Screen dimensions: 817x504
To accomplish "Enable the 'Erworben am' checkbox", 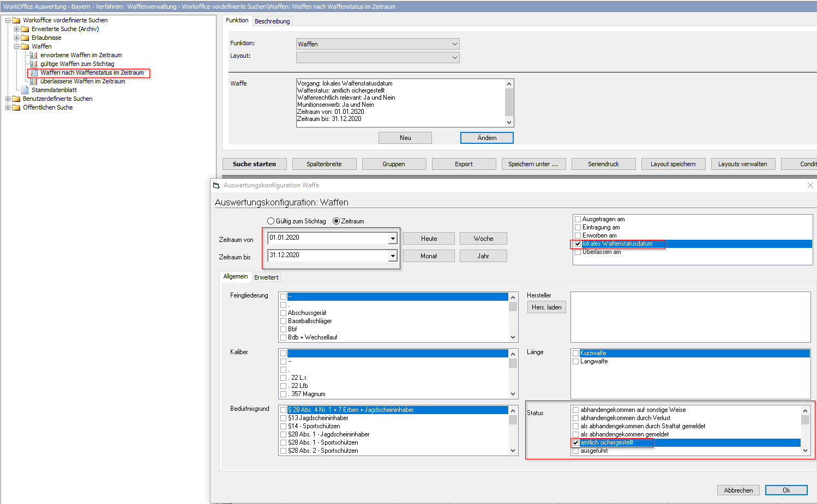I will pos(578,235).
